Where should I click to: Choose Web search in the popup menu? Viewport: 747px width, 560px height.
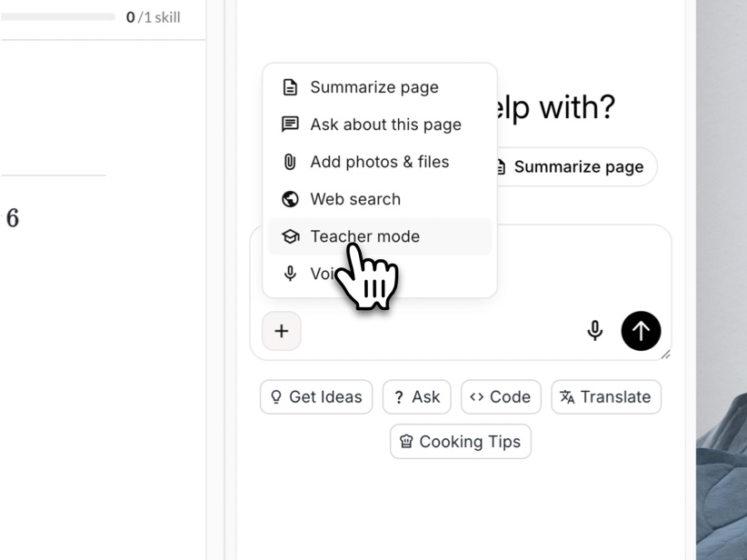pos(355,199)
